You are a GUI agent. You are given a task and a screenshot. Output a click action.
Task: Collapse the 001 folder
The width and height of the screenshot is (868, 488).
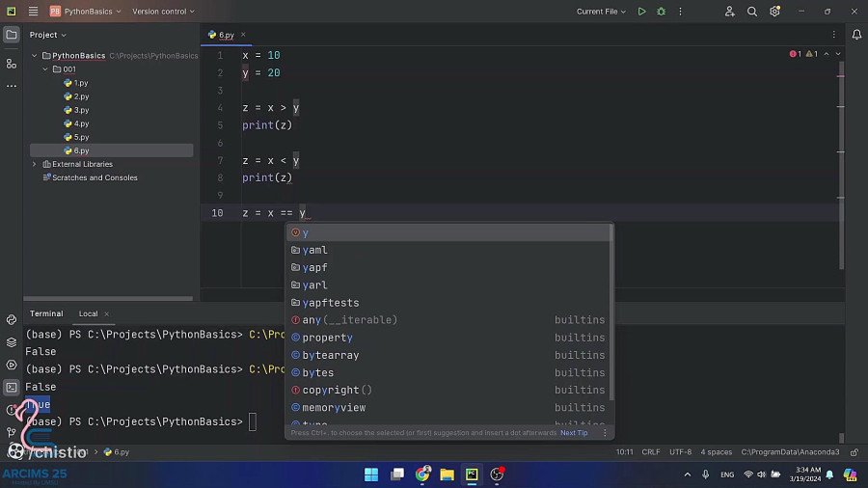pos(45,69)
